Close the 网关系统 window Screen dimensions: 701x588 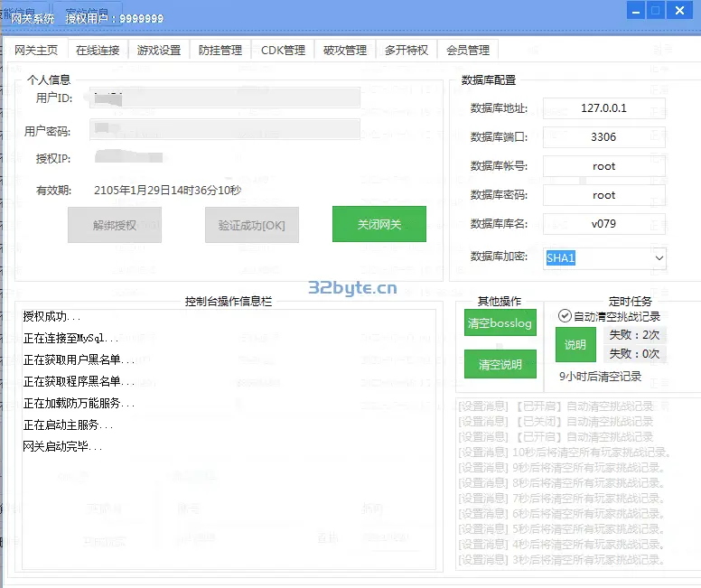[x=679, y=10]
